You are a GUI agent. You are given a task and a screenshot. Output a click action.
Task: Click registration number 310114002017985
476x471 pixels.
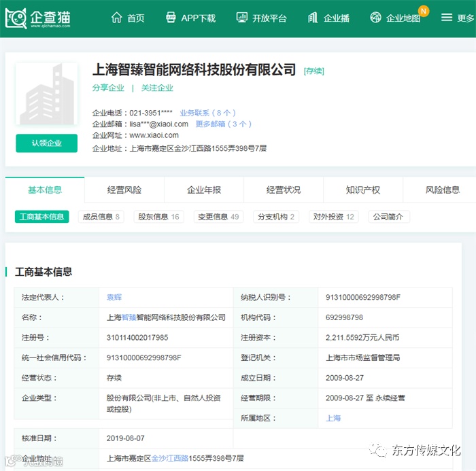137,338
